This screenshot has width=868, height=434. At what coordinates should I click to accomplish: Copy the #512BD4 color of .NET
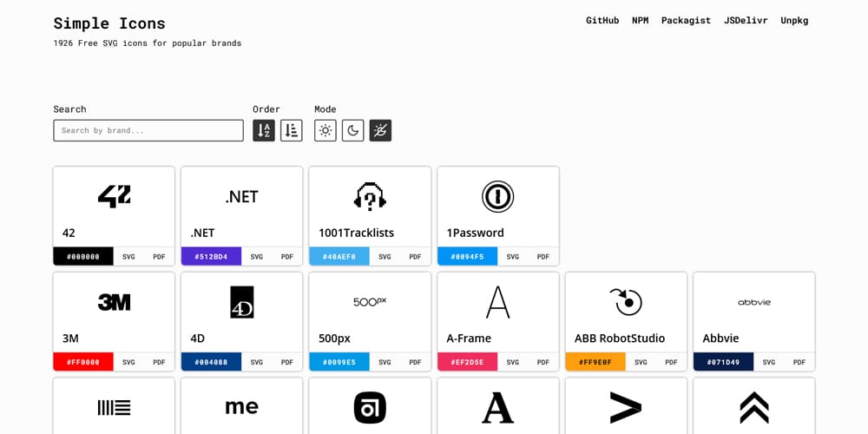(x=211, y=257)
